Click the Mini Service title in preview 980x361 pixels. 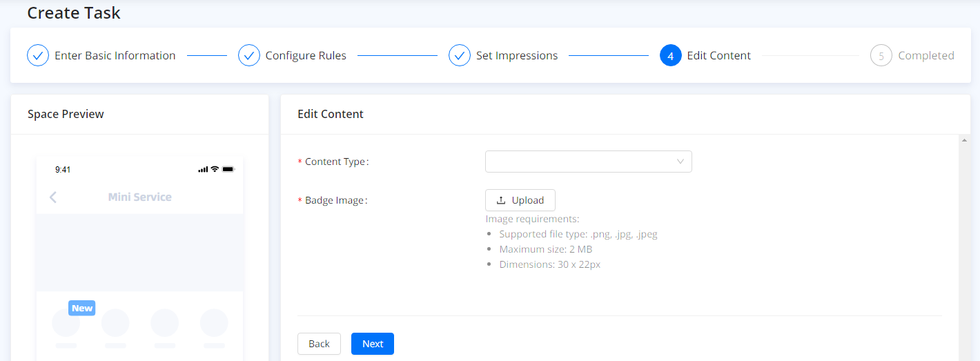click(139, 197)
